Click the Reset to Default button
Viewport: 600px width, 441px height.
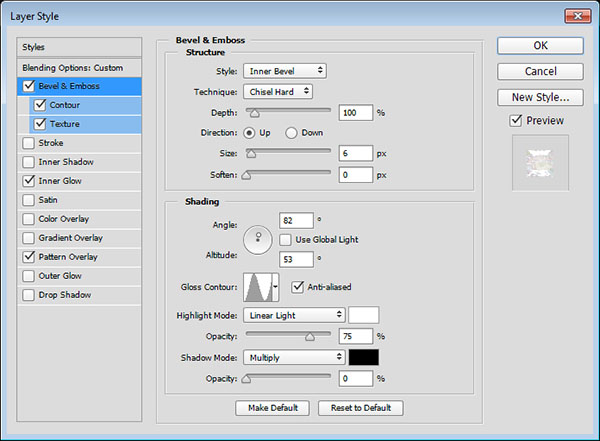pyautogui.click(x=360, y=408)
